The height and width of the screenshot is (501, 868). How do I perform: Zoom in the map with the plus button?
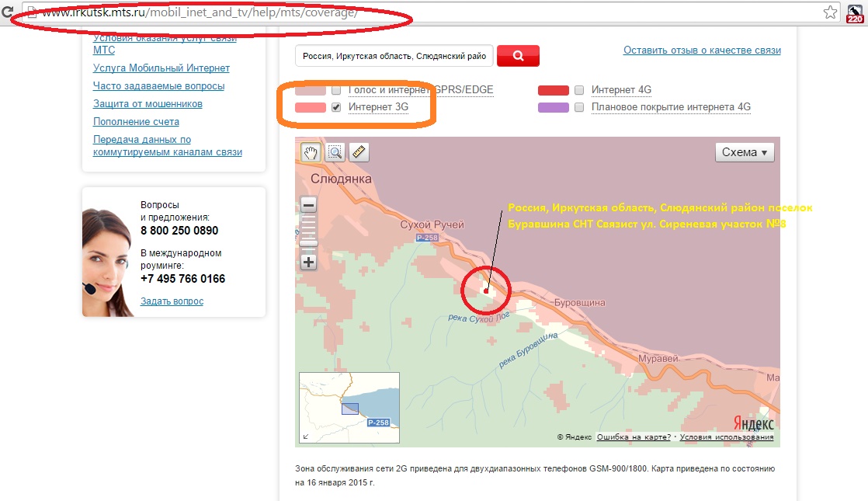[308, 263]
